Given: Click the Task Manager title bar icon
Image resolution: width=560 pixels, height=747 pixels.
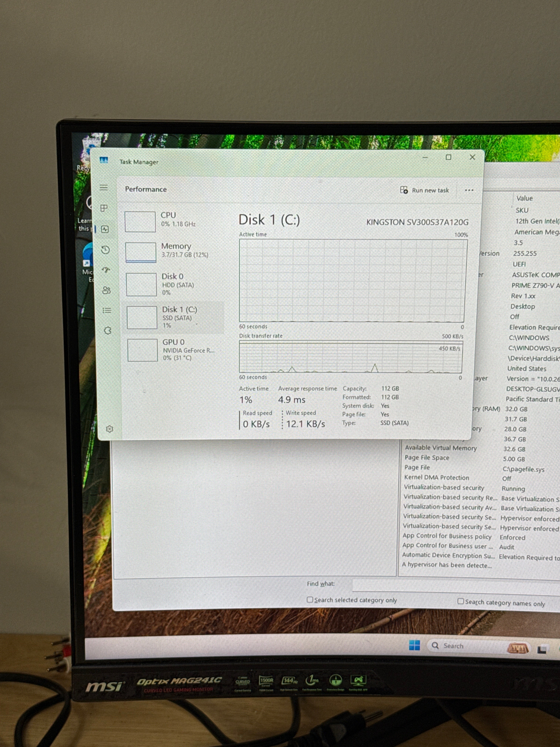Looking at the screenshot, I should [104, 160].
